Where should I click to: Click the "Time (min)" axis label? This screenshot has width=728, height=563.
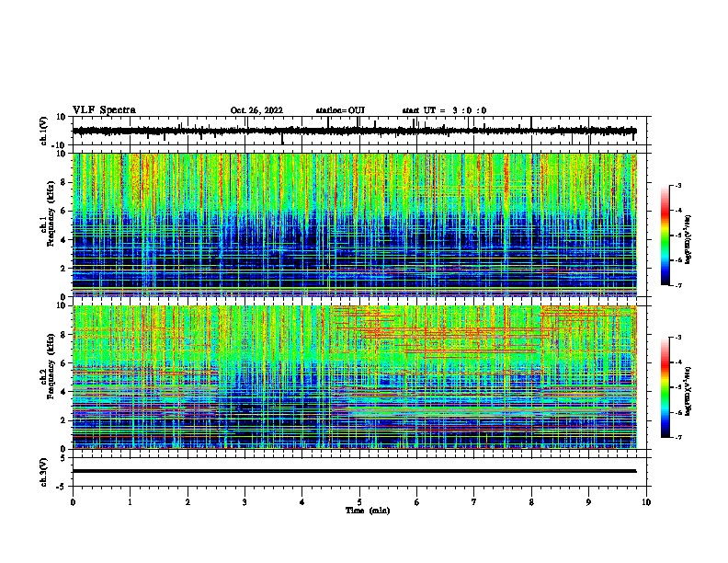click(368, 511)
